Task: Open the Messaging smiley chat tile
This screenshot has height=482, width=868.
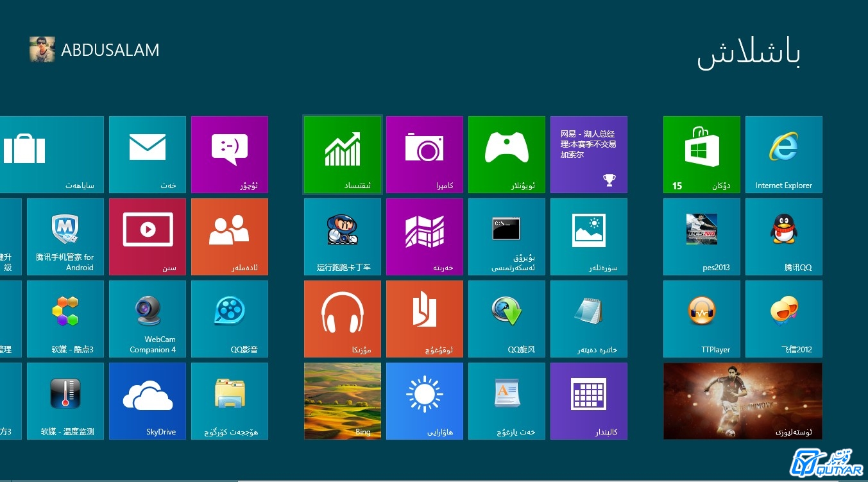Action: [x=230, y=155]
